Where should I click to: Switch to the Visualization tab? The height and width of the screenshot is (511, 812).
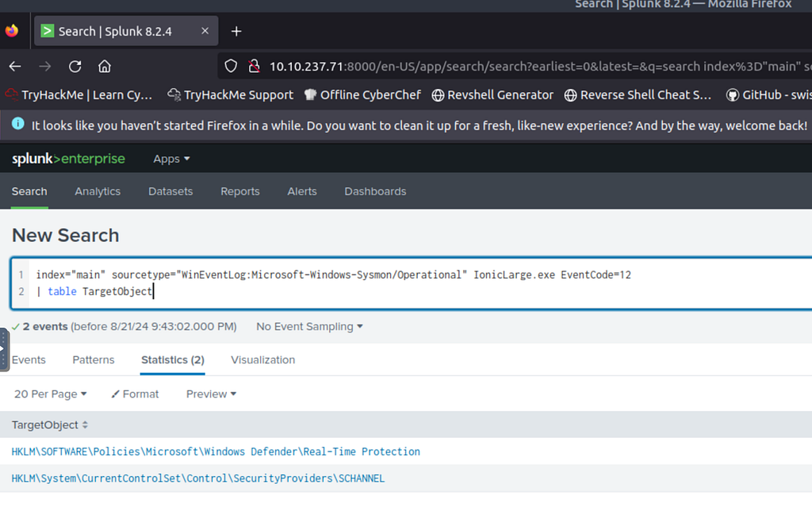coord(262,359)
